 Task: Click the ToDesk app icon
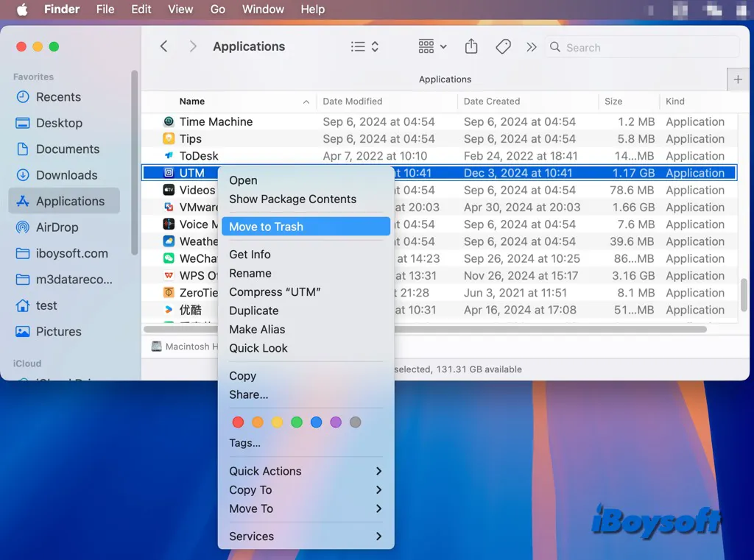(x=169, y=156)
